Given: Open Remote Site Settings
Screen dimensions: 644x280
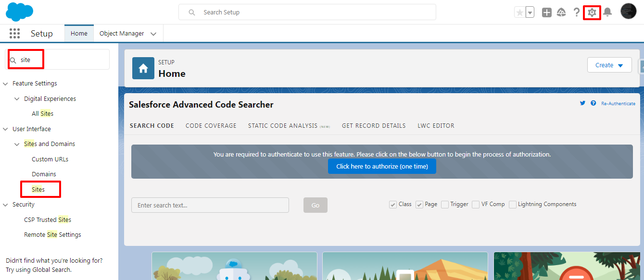Looking at the screenshot, I should [52, 235].
